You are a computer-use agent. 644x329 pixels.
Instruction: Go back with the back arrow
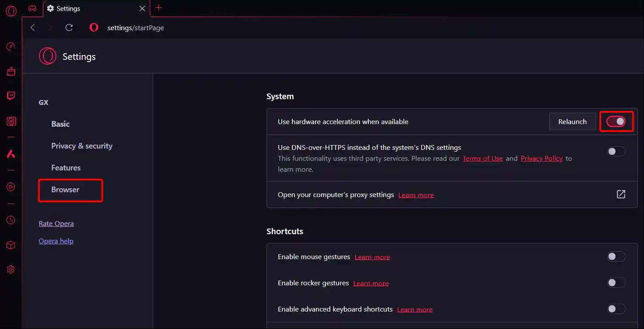point(33,28)
